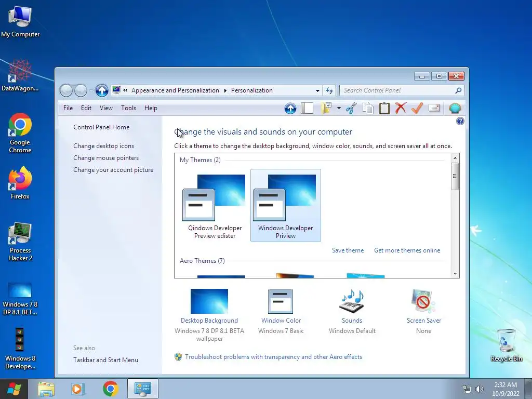Click the blue Up arrow in the address bar
The height and width of the screenshot is (399, 532).
(101, 90)
